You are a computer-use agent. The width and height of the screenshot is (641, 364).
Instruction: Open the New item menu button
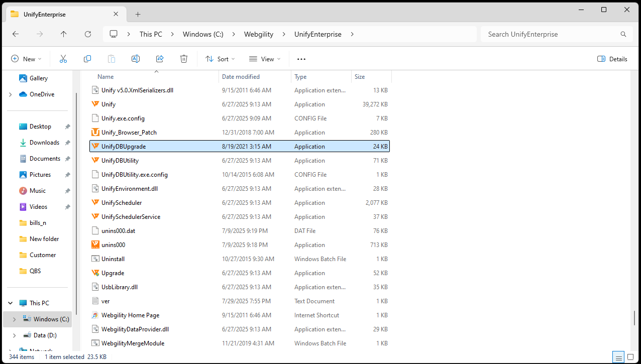(x=27, y=59)
